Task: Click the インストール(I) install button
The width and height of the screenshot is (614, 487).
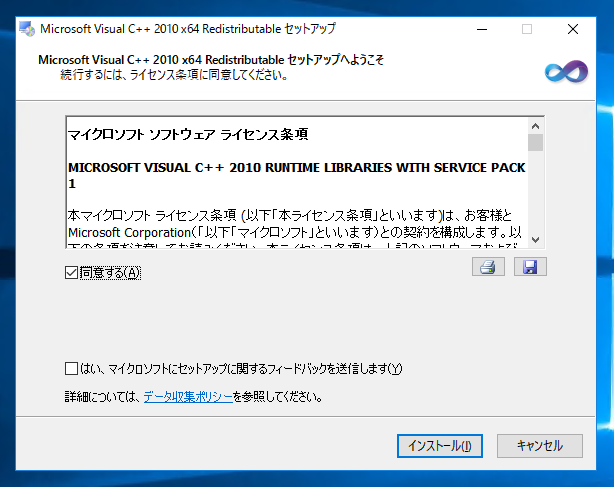Action: coord(440,446)
